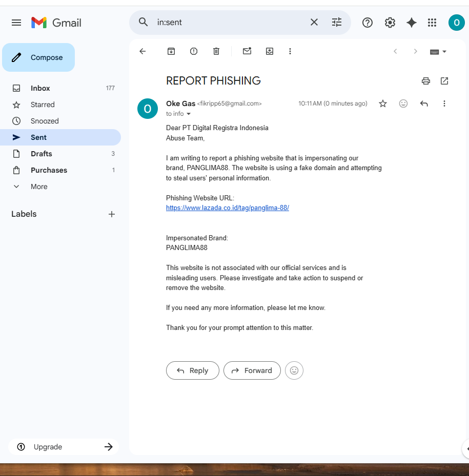Viewport: 469px width, 476px height.
Task: Open the toolbar More options menu
Action: [x=290, y=51]
